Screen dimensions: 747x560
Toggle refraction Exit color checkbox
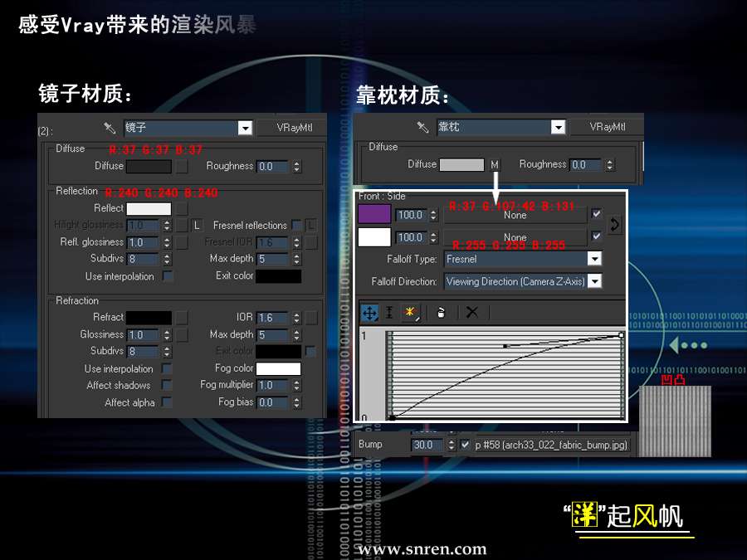(310, 352)
